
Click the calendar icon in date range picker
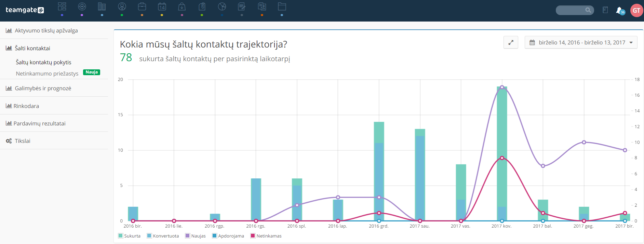coord(532,43)
